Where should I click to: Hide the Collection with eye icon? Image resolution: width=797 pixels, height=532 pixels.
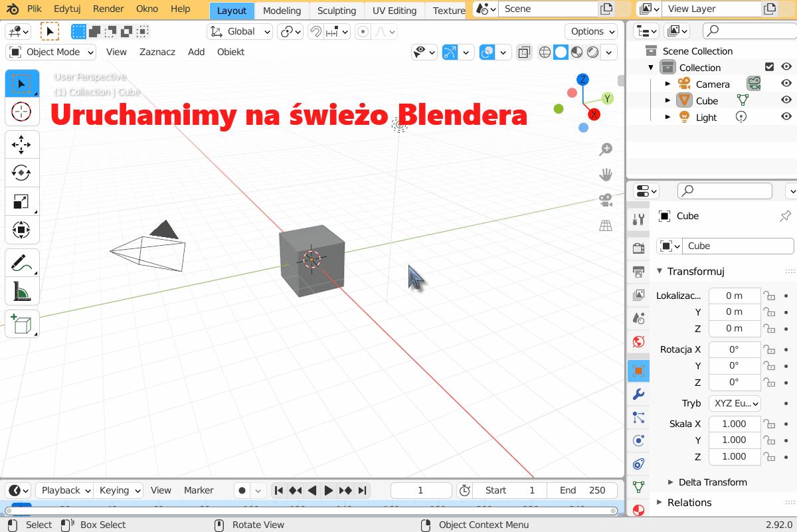tap(786, 67)
